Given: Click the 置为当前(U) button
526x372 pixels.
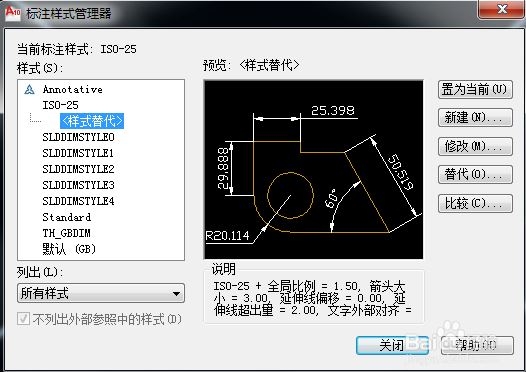Looking at the screenshot, I should click(475, 90).
